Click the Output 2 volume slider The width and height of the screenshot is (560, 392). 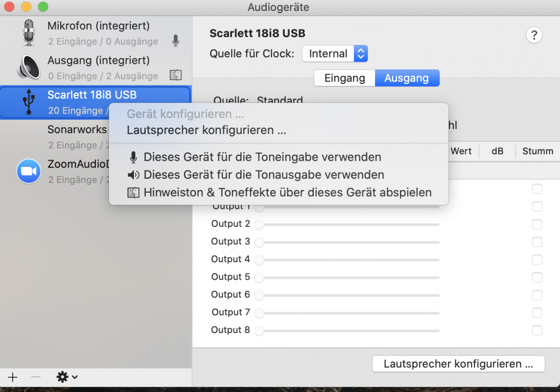point(347,225)
